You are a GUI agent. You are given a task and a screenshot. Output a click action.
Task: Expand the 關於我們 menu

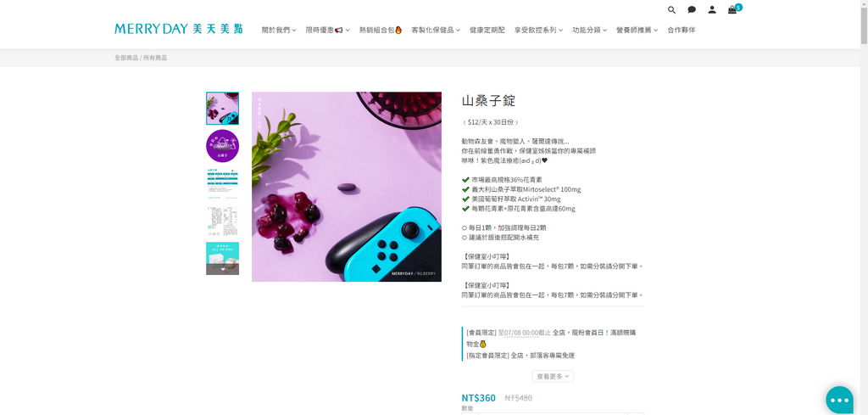point(279,30)
